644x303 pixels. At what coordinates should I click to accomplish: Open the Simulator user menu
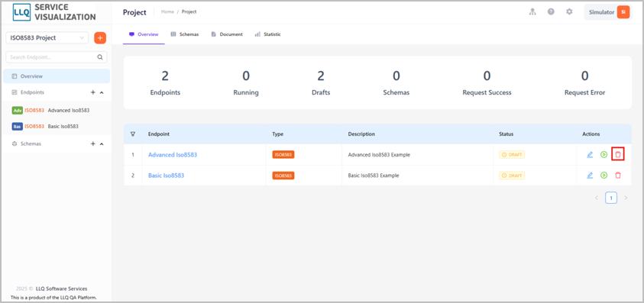click(x=607, y=12)
